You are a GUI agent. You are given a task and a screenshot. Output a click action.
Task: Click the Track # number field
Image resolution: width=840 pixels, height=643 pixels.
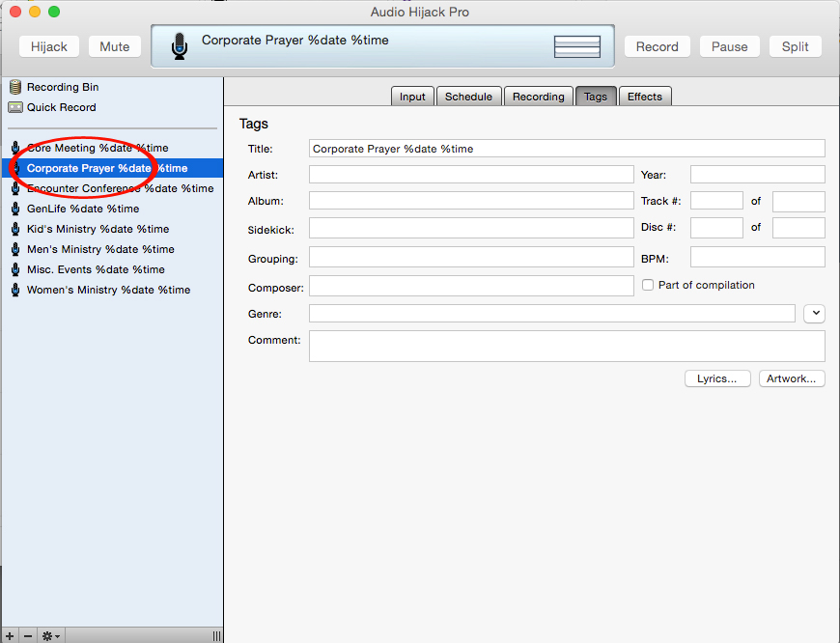pos(716,201)
